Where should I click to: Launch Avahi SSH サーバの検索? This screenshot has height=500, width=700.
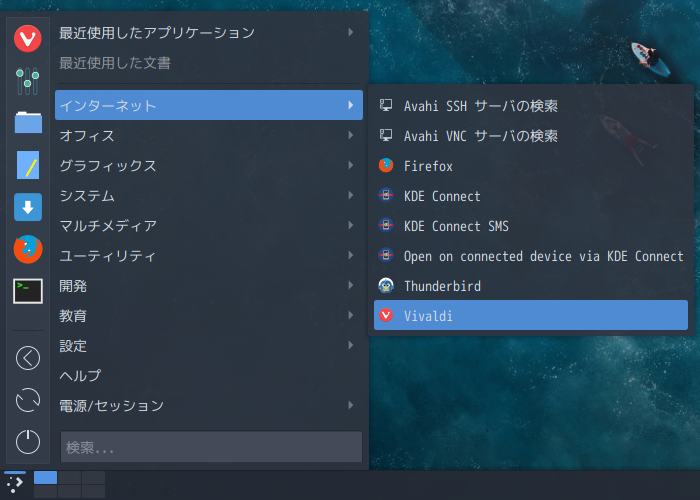click(x=531, y=105)
